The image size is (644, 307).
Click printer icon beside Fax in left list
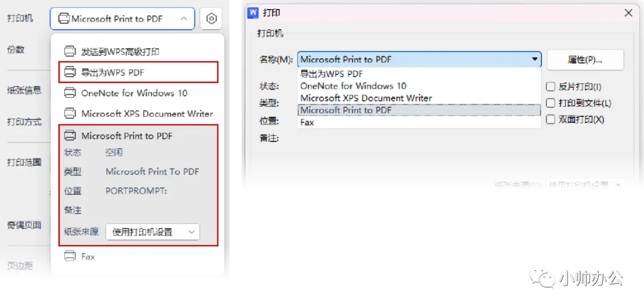tap(70, 256)
